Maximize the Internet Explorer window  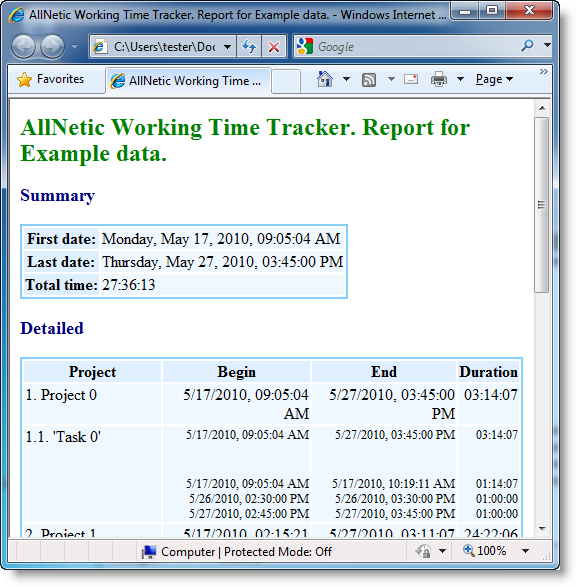[x=492, y=11]
